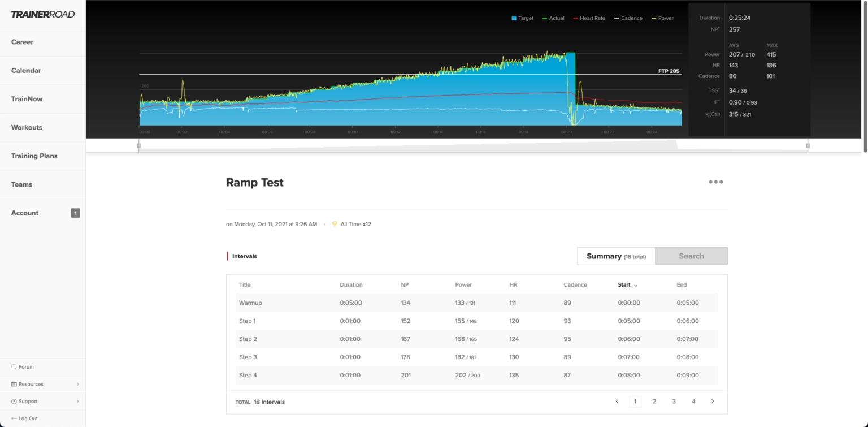Grab the left chart range slider handle
868x427 pixels.
coord(139,146)
